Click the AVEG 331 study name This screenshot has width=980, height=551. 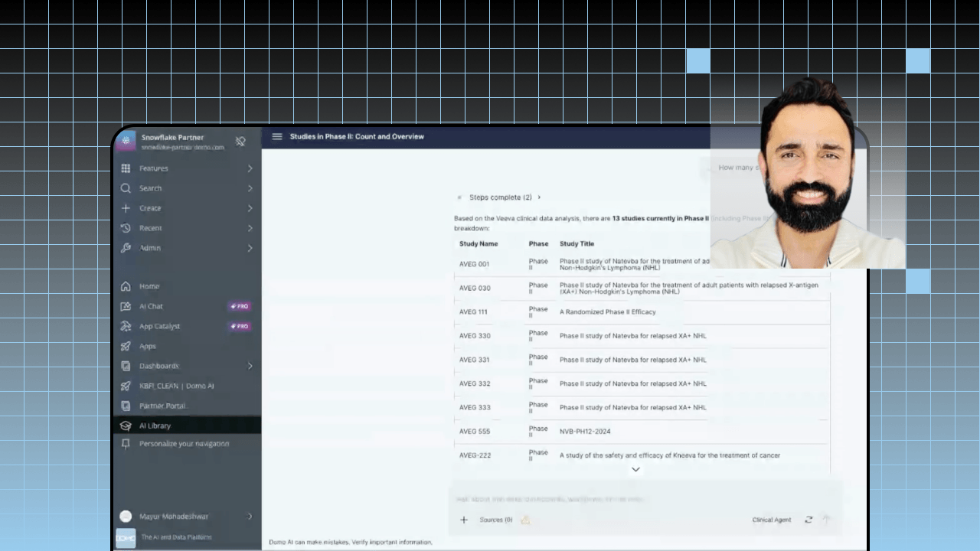pyautogui.click(x=475, y=360)
